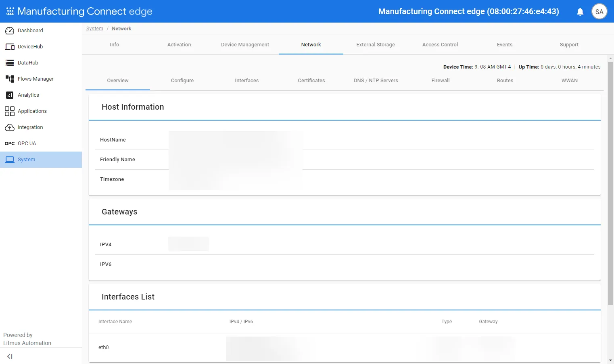
Task: Open Flows Manager from the sidebar
Action: (x=41, y=79)
